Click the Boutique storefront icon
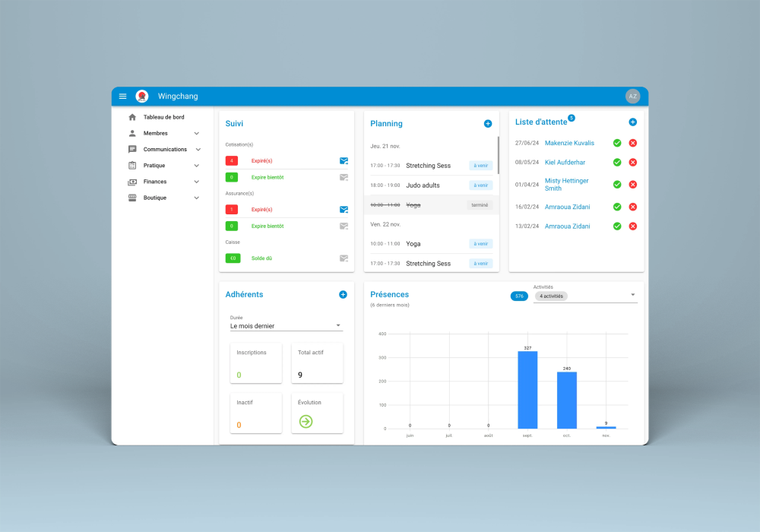 point(131,198)
